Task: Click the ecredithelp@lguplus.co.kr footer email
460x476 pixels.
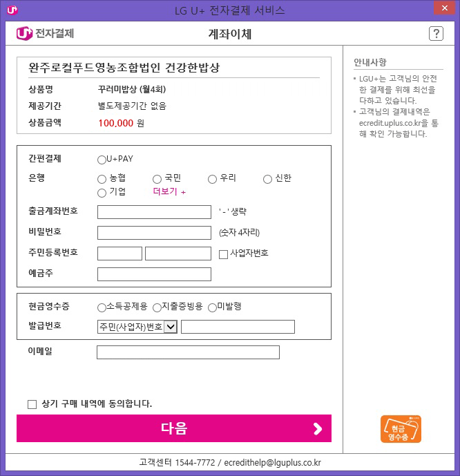Action: 273,463
